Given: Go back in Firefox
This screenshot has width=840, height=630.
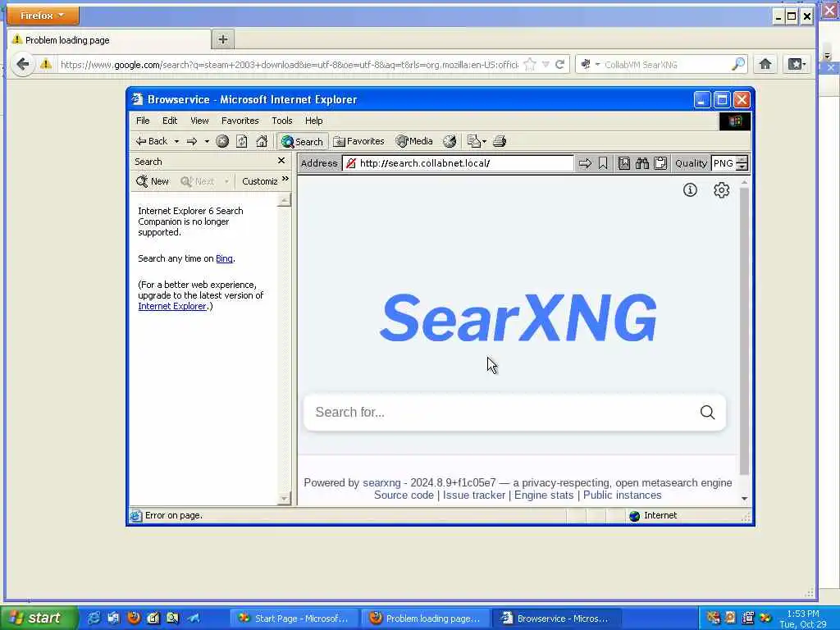Looking at the screenshot, I should click(x=22, y=64).
